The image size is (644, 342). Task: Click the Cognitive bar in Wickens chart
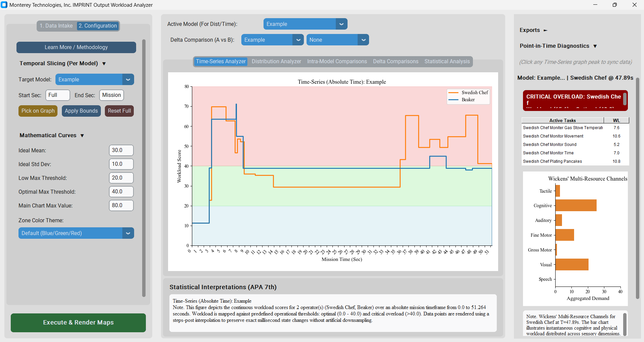point(576,205)
